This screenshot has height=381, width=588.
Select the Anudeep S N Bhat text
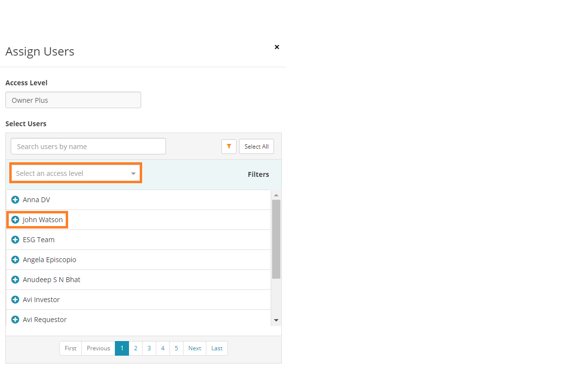(52, 280)
